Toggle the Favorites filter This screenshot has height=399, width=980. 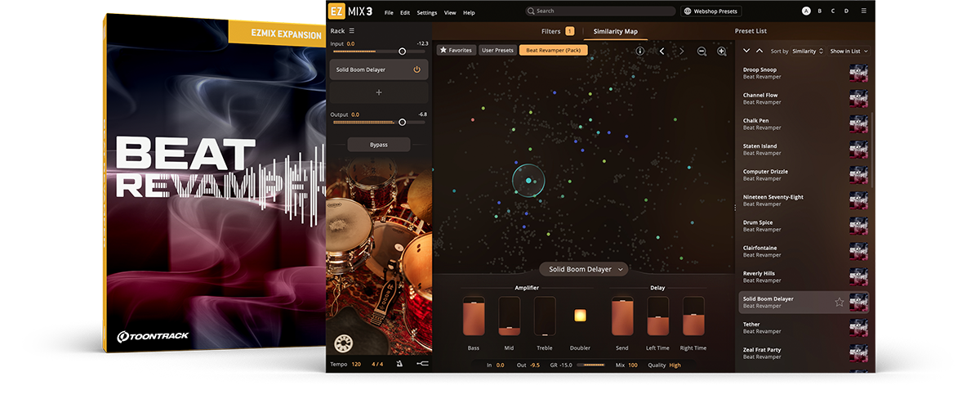coord(456,51)
